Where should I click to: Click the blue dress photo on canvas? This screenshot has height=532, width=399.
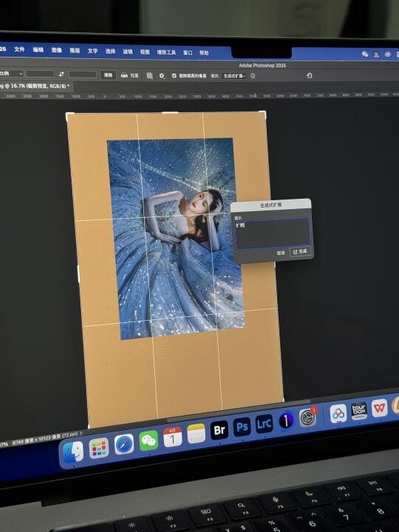pos(176,237)
